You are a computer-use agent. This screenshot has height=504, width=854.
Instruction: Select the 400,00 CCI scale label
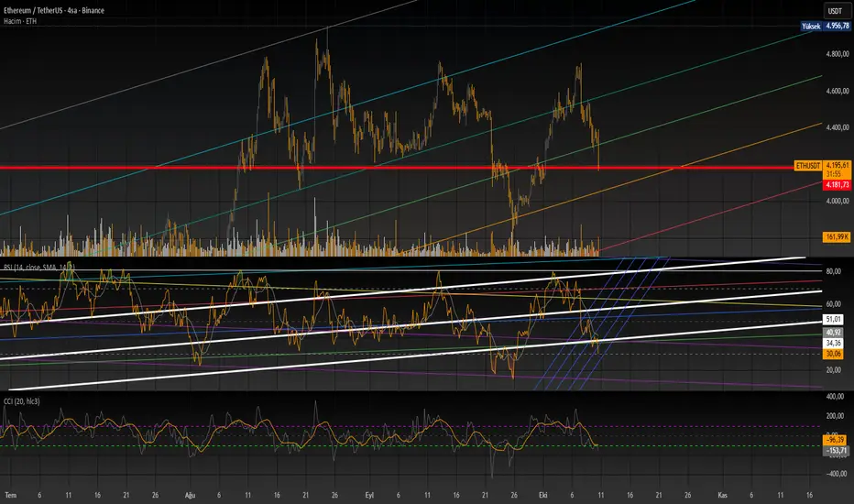836,396
